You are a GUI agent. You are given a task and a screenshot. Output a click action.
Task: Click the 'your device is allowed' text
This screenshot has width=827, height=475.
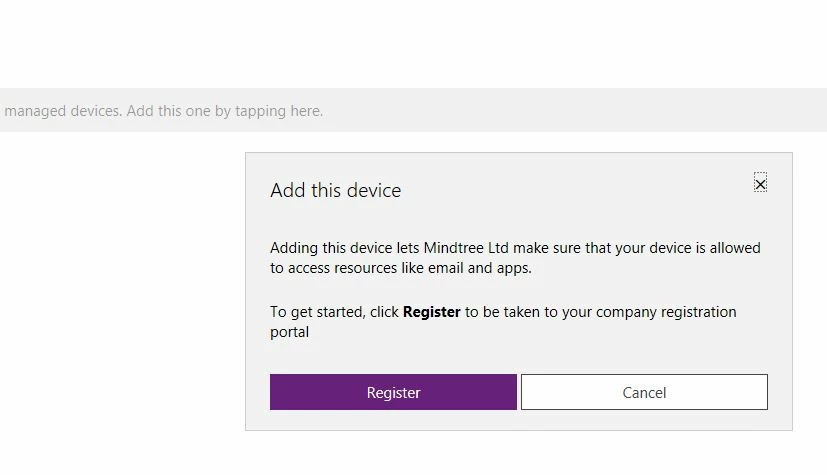(x=688, y=248)
